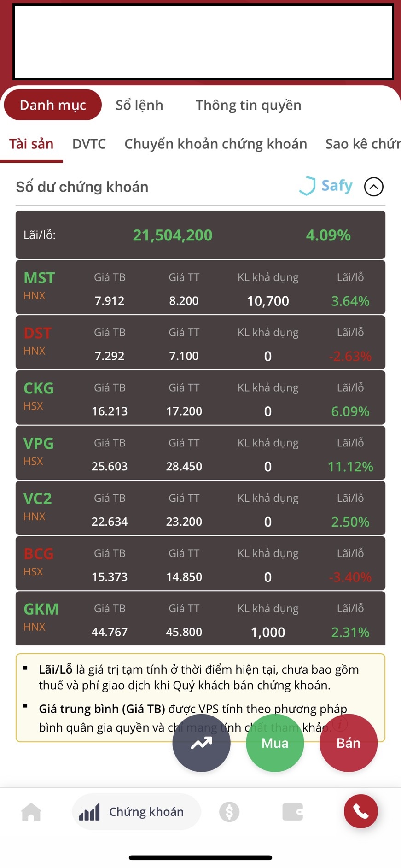This screenshot has height=868, width=401.
Task: Tap the Safy logo
Action: (x=326, y=186)
